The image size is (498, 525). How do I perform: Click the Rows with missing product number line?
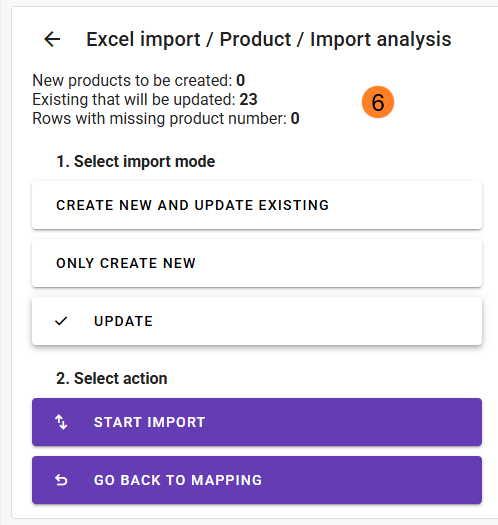166,119
